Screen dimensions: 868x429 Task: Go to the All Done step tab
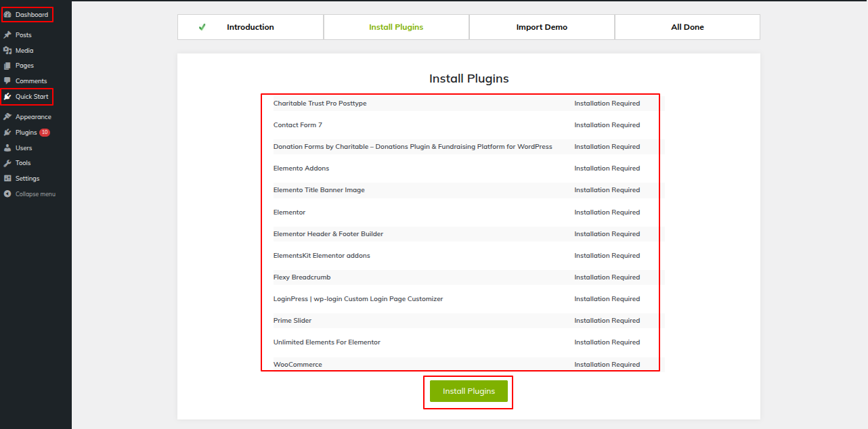687,27
